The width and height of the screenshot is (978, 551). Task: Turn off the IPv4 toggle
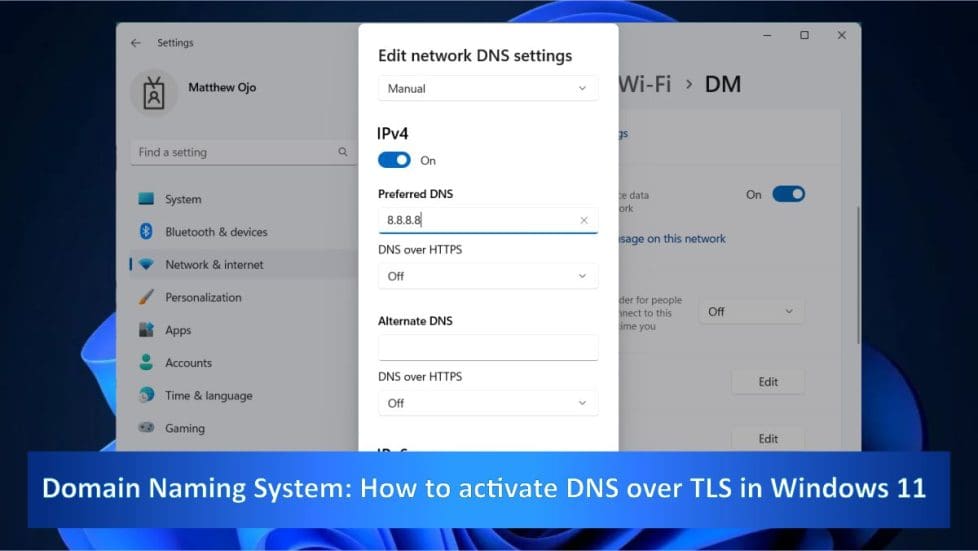pos(394,160)
